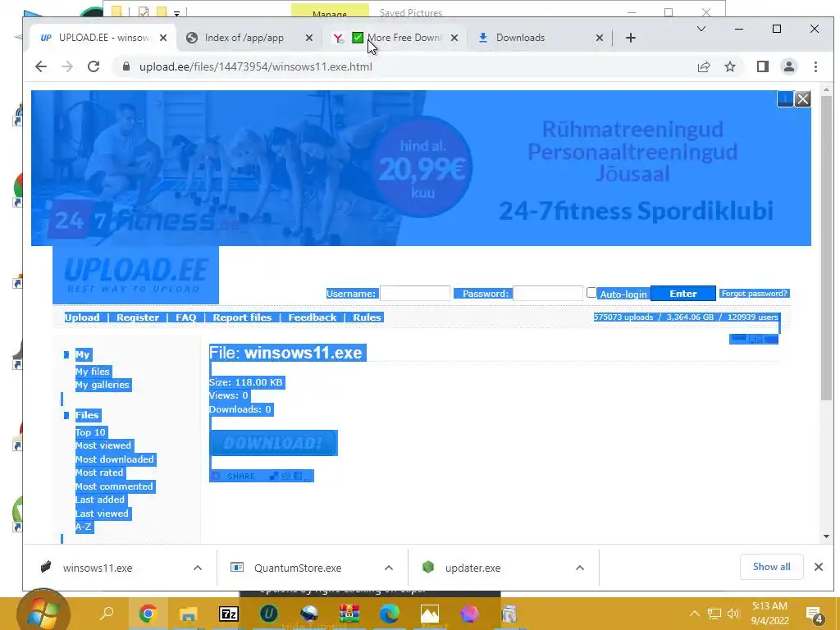Open the Feedback link

313,317
